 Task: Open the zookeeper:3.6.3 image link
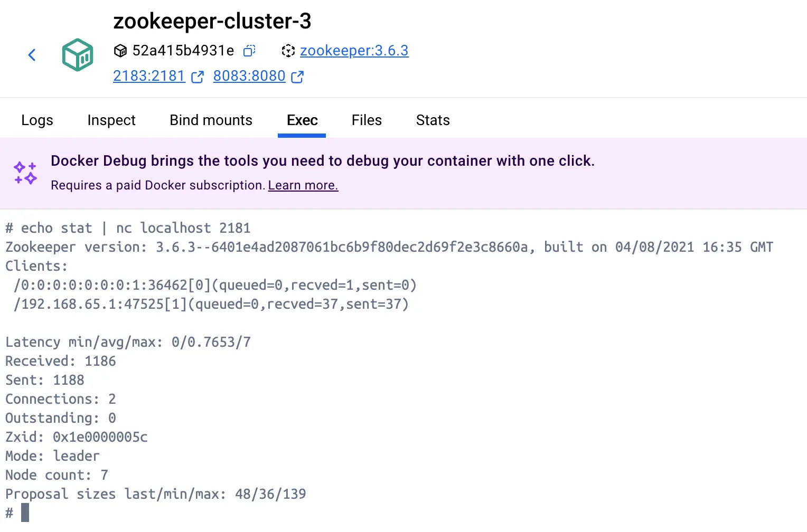pos(354,51)
